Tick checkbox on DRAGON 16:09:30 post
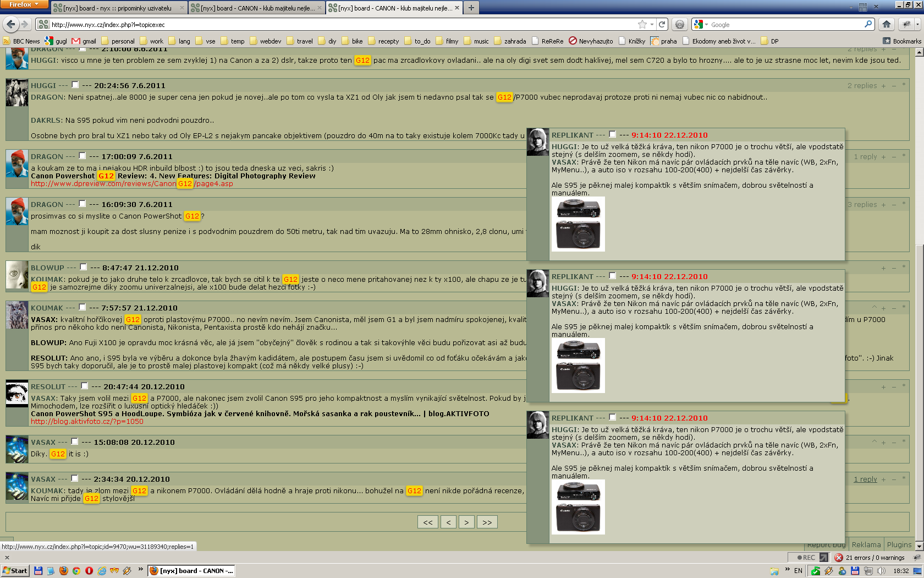924x578 pixels. [x=82, y=204]
